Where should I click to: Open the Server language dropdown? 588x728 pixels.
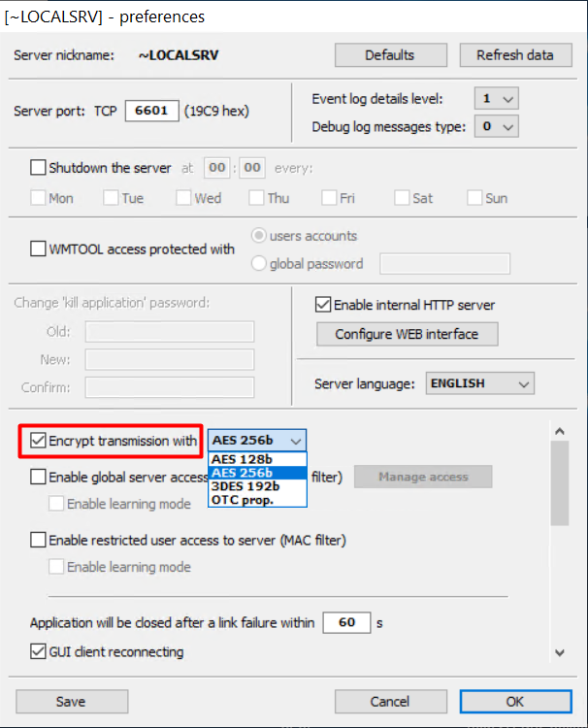pos(479,383)
